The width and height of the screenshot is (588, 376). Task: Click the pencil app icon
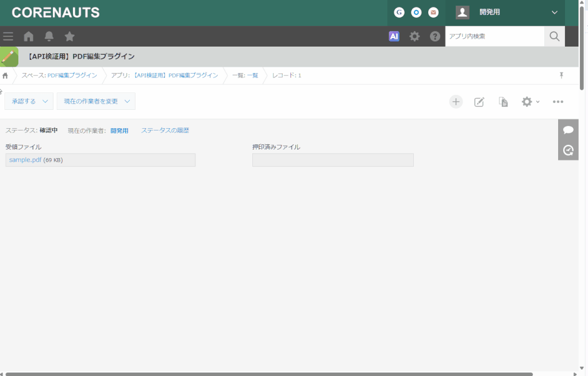pos(9,57)
